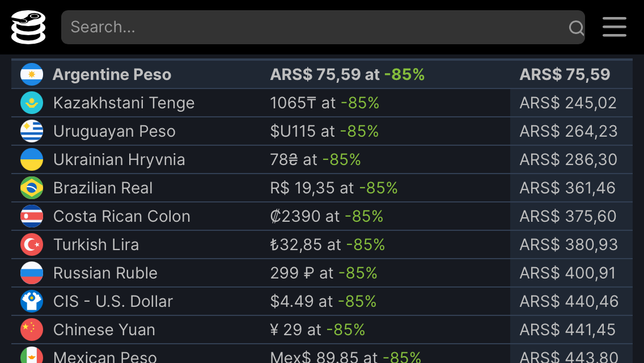Click the Russia flag icon

click(x=32, y=273)
